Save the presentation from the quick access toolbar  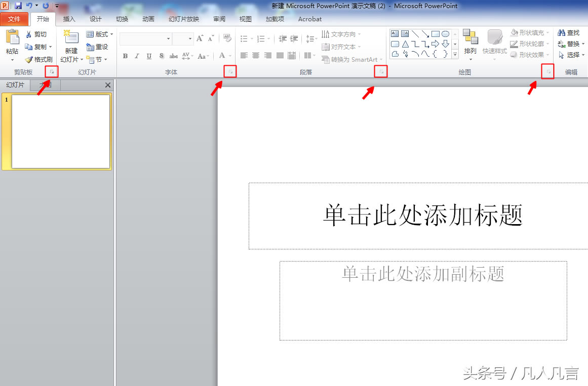pos(18,6)
